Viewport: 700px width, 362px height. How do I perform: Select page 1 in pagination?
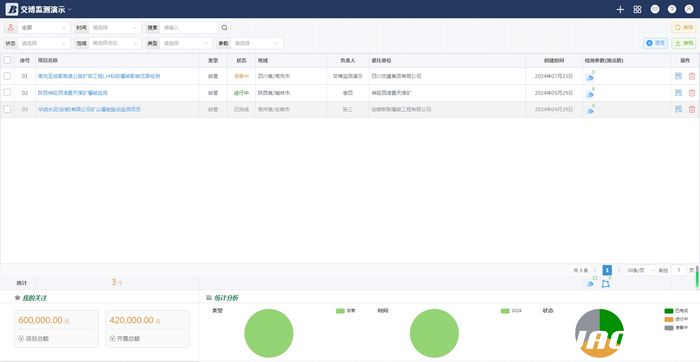[x=607, y=270]
